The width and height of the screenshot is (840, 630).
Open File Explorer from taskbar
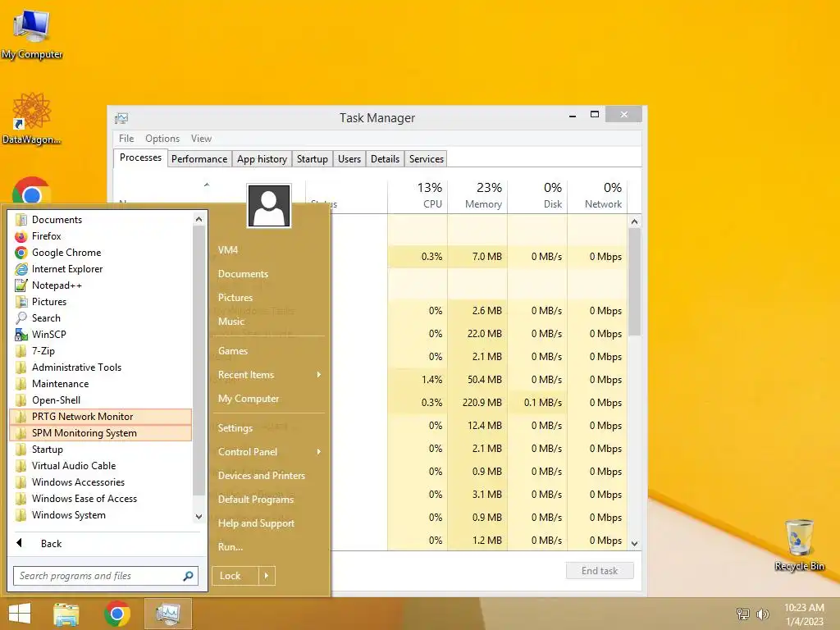pos(66,614)
